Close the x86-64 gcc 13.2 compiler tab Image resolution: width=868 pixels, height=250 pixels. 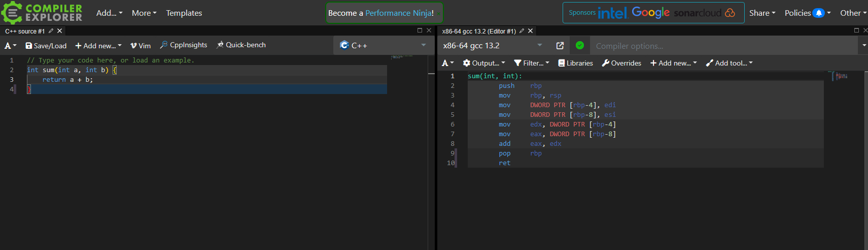pos(531,31)
